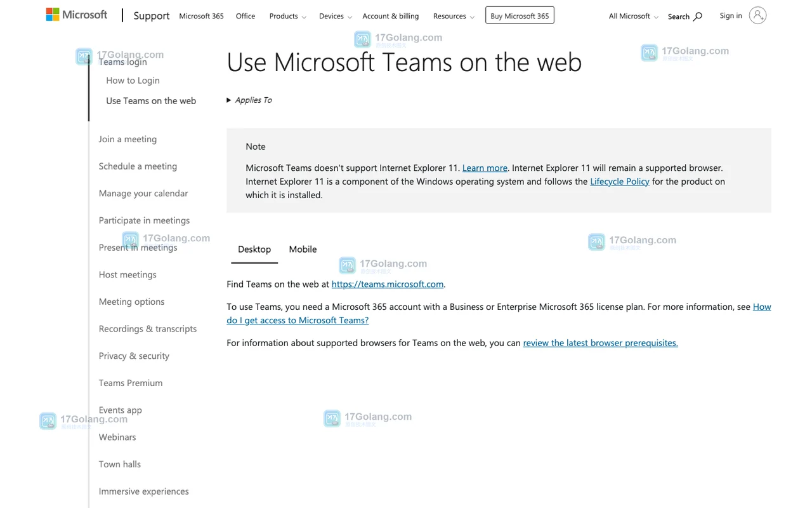The height and width of the screenshot is (508, 812).
Task: Expand the Applies To disclosure triangle
Action: point(229,100)
